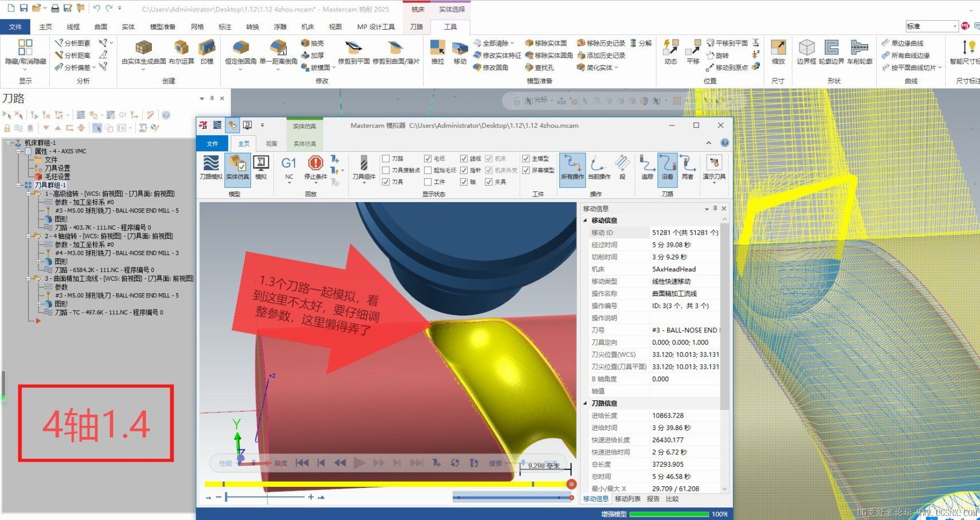
Task: Collapse the 刀路信息 section
Action: (585, 403)
